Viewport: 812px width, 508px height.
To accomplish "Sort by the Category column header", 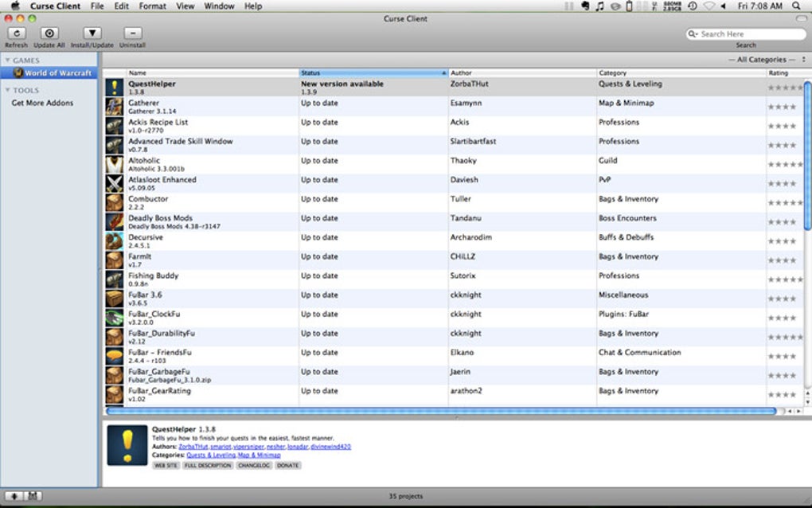I will coord(681,73).
